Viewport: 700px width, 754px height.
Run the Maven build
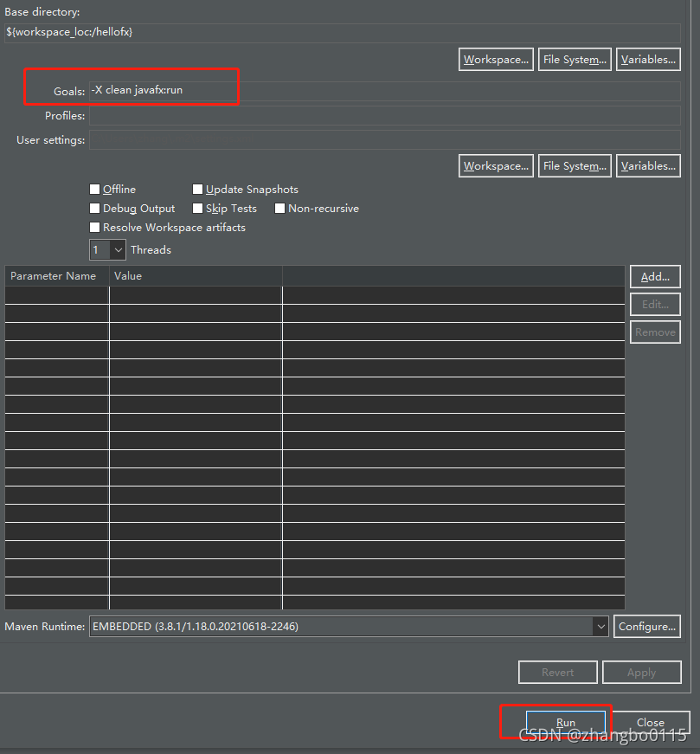coord(565,722)
